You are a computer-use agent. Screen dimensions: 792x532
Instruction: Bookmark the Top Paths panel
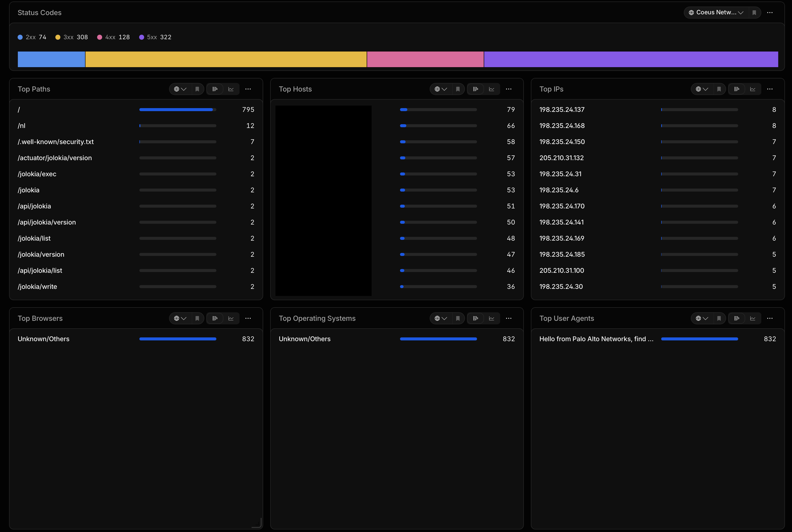pos(197,89)
